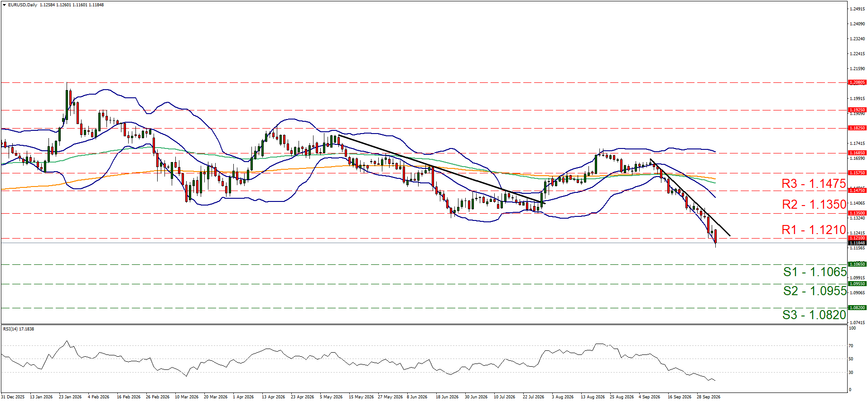Image resolution: width=868 pixels, height=402 pixels.
Task: Click the 1.07415 value on price axis
Action: pos(858,322)
